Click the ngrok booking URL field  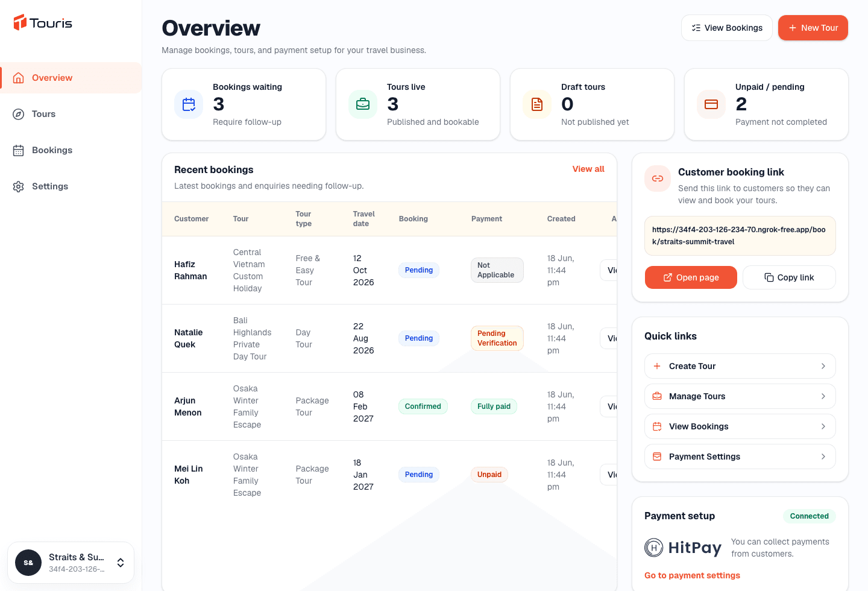740,236
